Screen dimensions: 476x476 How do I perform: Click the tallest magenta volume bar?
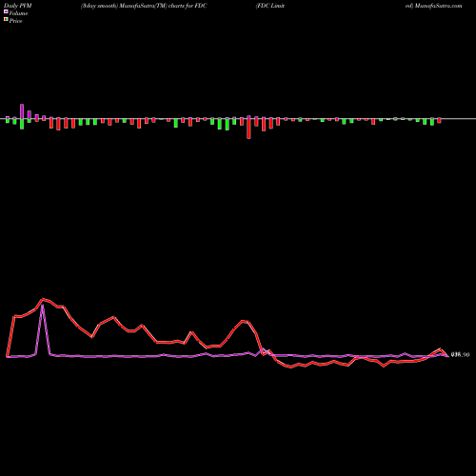[x=22, y=111]
